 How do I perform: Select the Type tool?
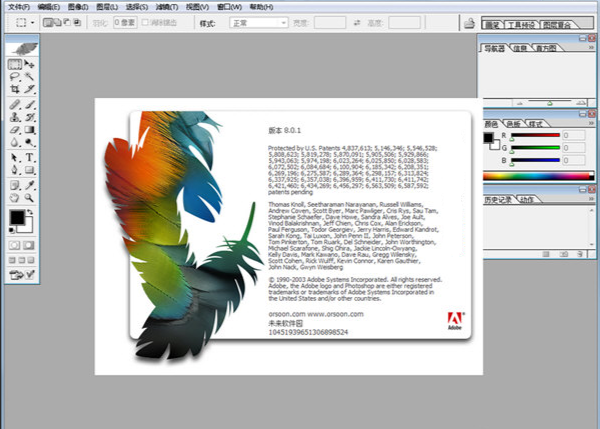pos(29,157)
